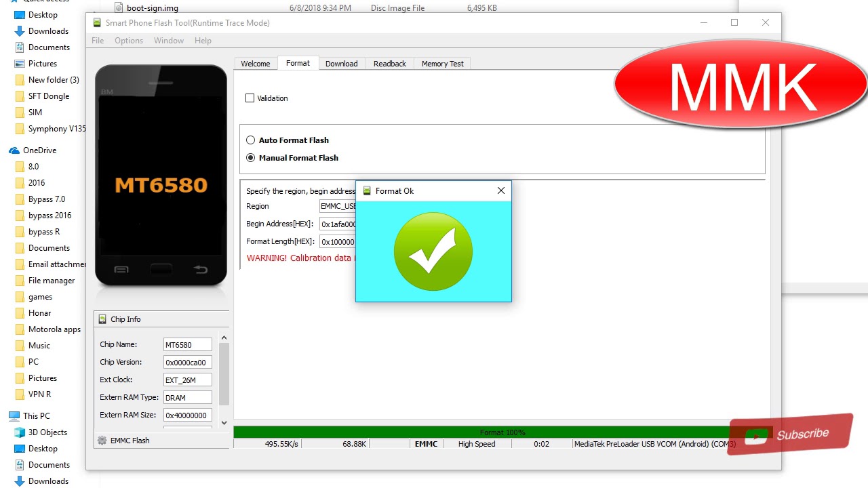
Task: Open File manager folder in sidebar
Action: (x=52, y=281)
